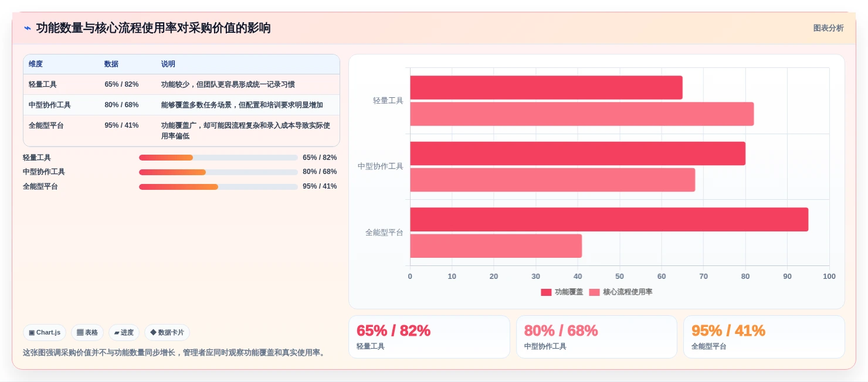Click the 轻量工具 核心流程使用率 bar in chart

(x=582, y=114)
